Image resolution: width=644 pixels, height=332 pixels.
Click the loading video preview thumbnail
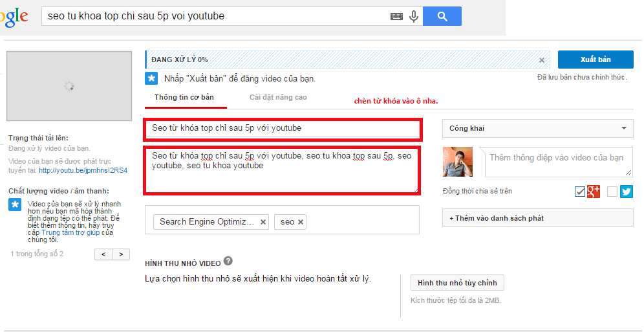click(x=69, y=86)
